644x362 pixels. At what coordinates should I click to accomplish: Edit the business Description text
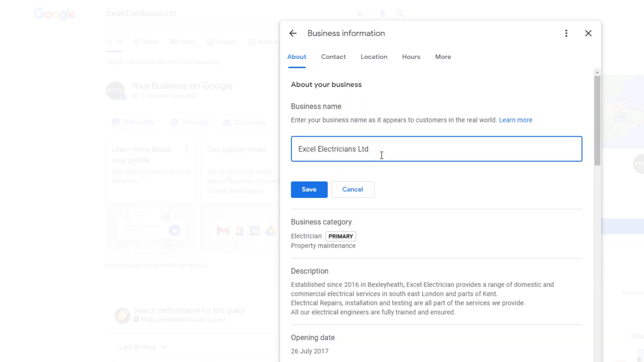pos(422,298)
